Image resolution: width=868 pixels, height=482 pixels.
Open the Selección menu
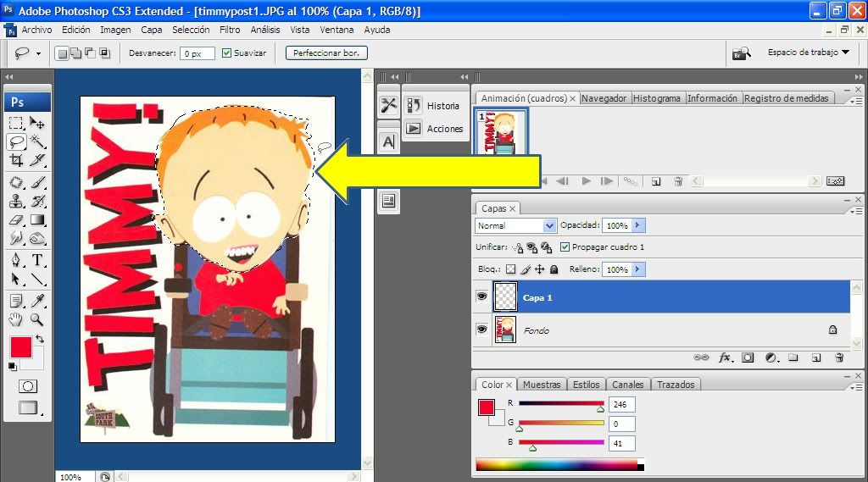click(191, 30)
